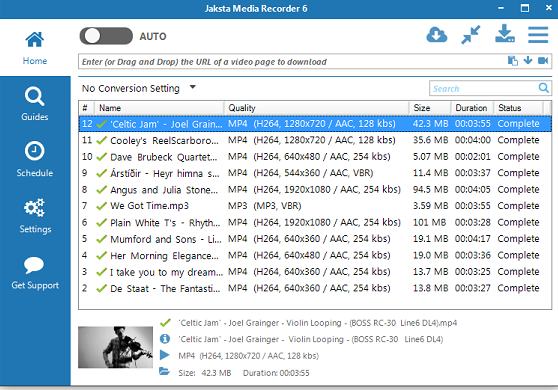Click the green checkmark on Mumford and Sons row
Viewport: 558px width, 390px height.
pos(101,239)
